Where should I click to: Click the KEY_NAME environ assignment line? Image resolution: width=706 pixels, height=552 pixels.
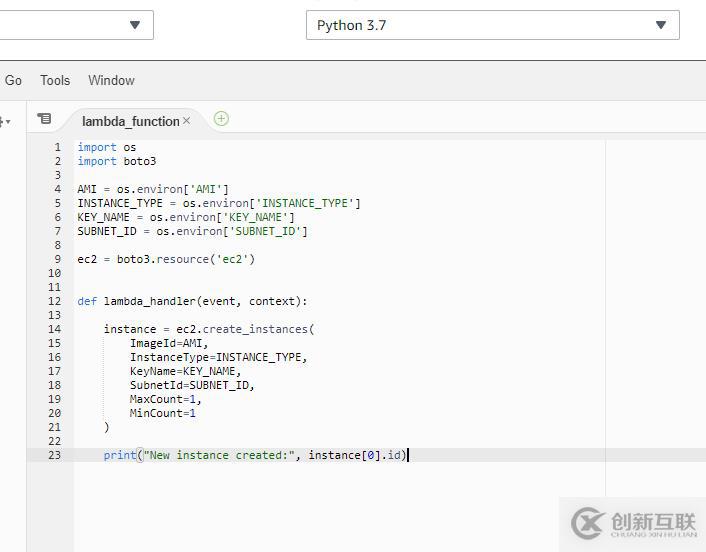coord(186,217)
